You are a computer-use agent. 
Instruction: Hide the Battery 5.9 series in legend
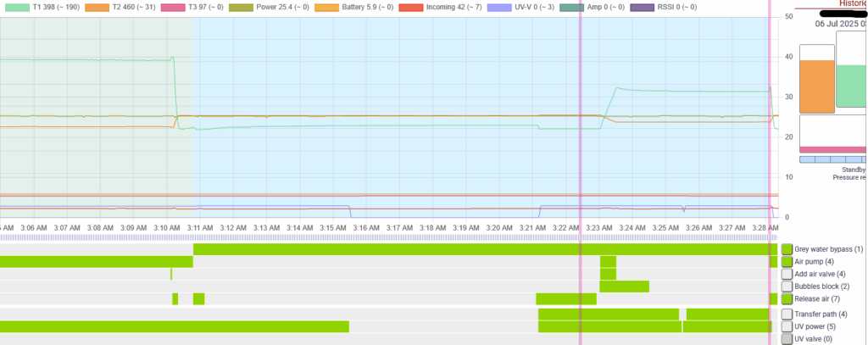pos(328,8)
